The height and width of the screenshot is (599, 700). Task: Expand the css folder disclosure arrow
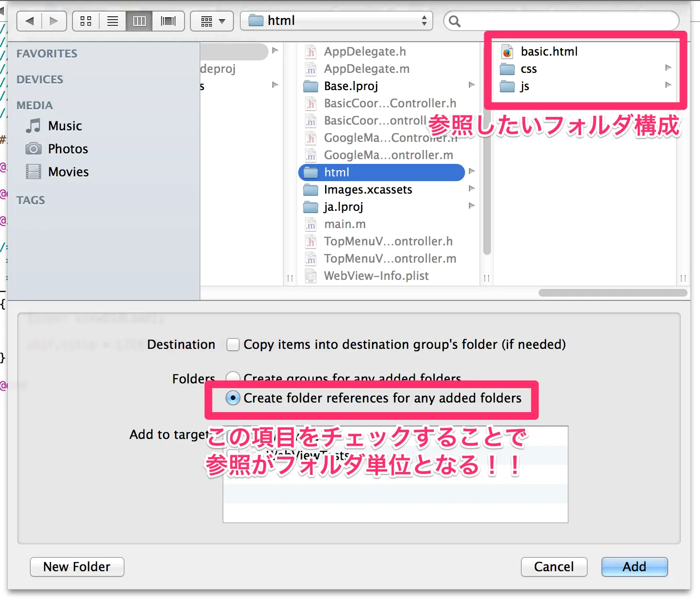pyautogui.click(x=667, y=68)
